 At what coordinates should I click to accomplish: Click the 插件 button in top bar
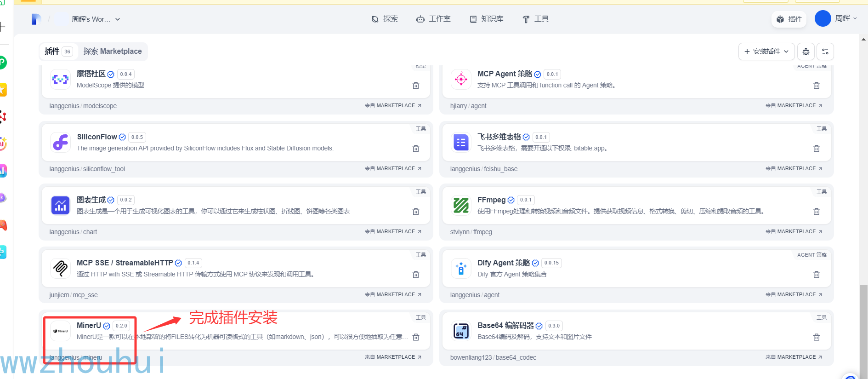[x=789, y=19]
